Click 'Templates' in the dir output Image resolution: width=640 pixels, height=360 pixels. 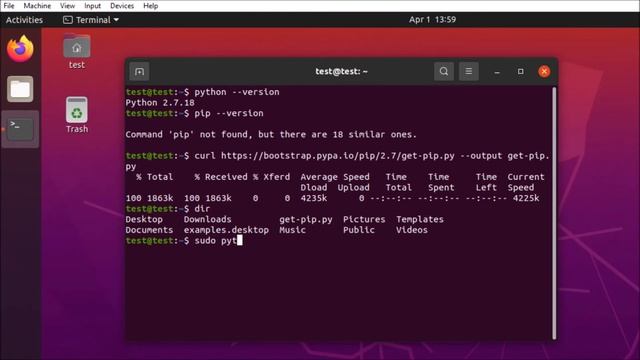pyautogui.click(x=420, y=219)
